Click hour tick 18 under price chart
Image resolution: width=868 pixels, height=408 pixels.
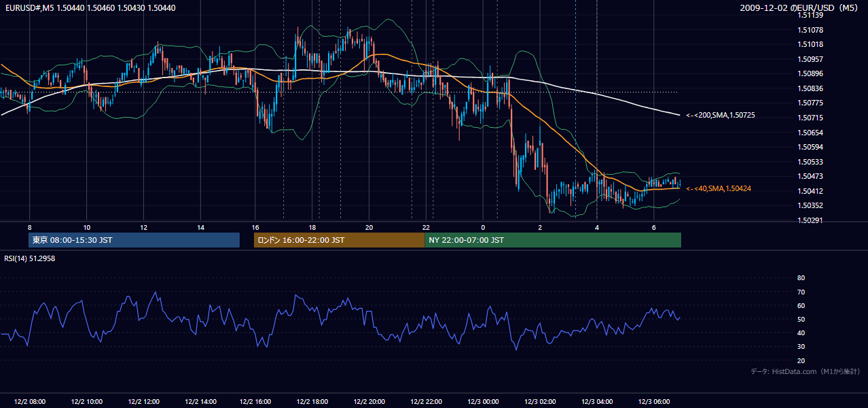pos(312,227)
